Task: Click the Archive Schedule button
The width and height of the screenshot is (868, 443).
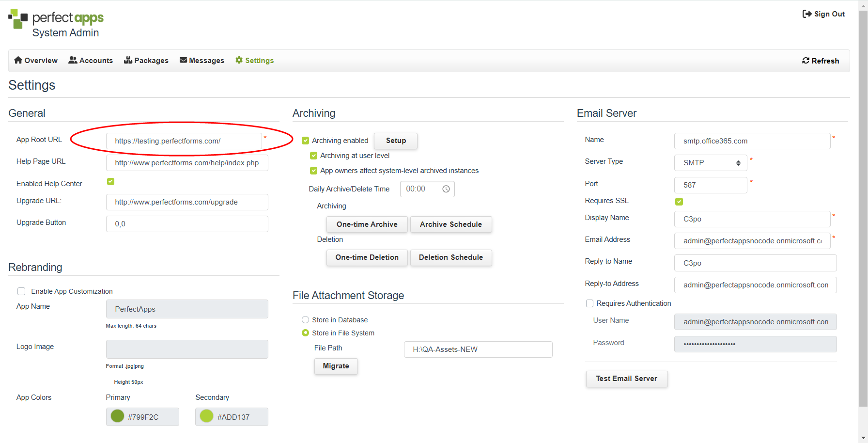Action: pyautogui.click(x=450, y=224)
